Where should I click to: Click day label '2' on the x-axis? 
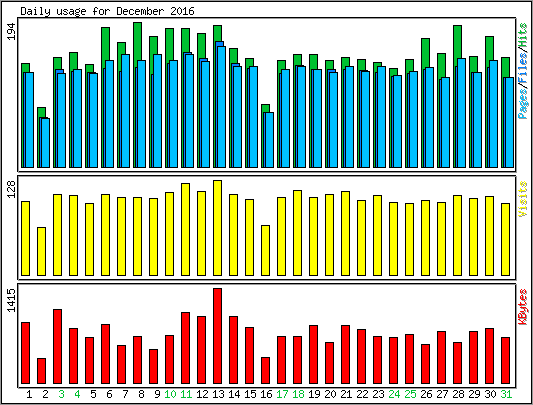[x=45, y=394]
